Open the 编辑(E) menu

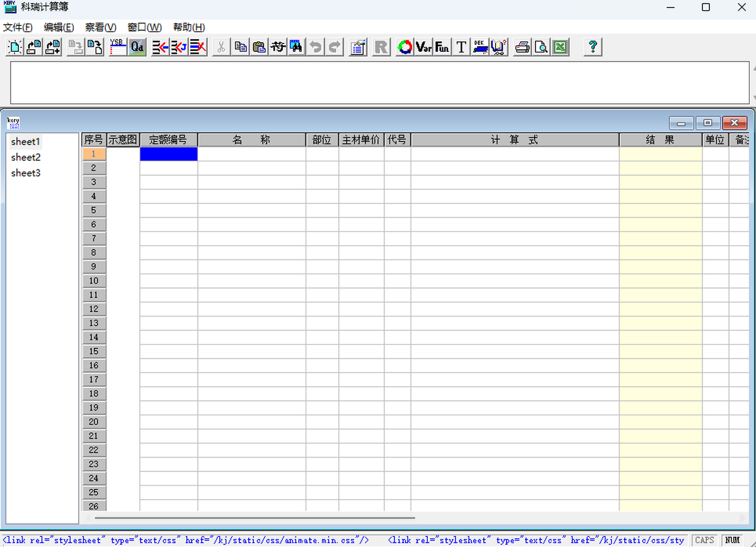pos(59,27)
